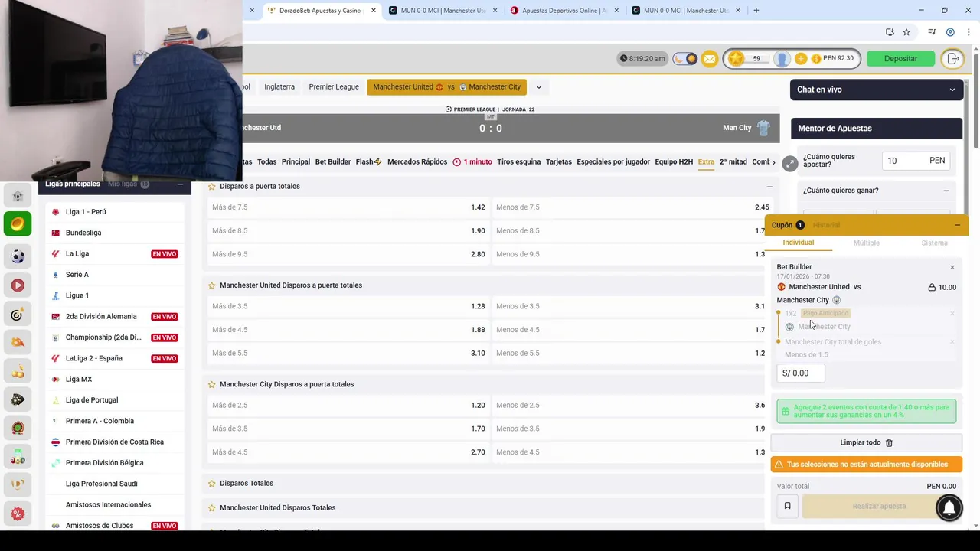Select the Individual coupon tab
The height and width of the screenshot is (551, 980).
(798, 243)
